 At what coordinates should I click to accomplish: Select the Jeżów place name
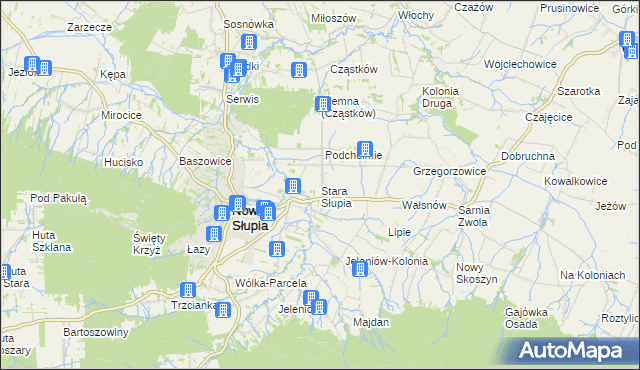(610, 206)
